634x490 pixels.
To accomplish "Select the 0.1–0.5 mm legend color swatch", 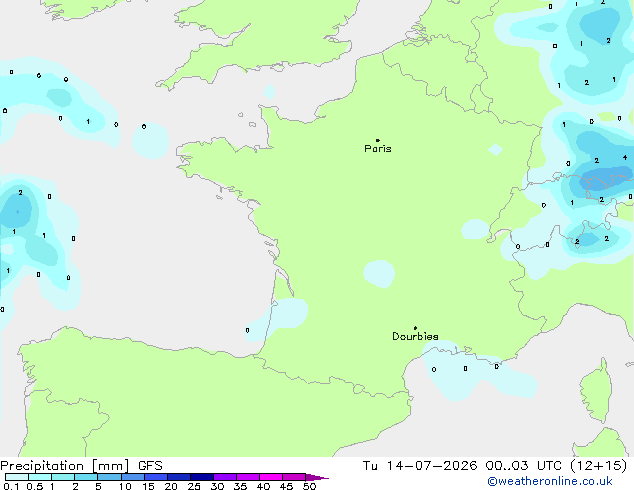I will tap(17, 477).
